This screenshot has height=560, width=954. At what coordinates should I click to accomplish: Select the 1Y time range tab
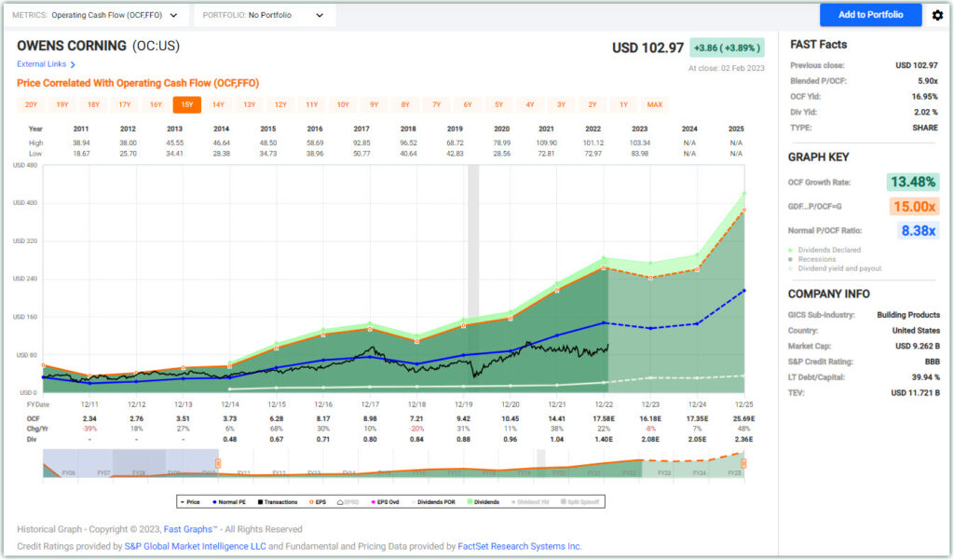click(623, 104)
